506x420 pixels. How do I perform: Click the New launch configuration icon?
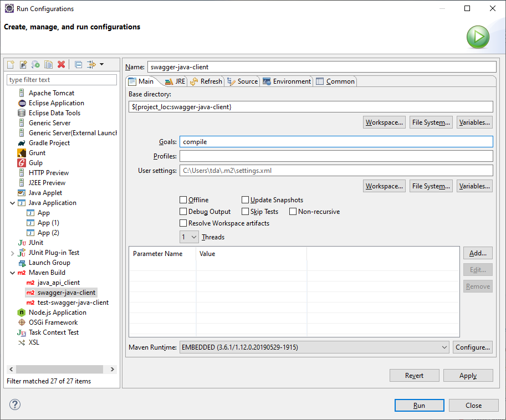11,65
